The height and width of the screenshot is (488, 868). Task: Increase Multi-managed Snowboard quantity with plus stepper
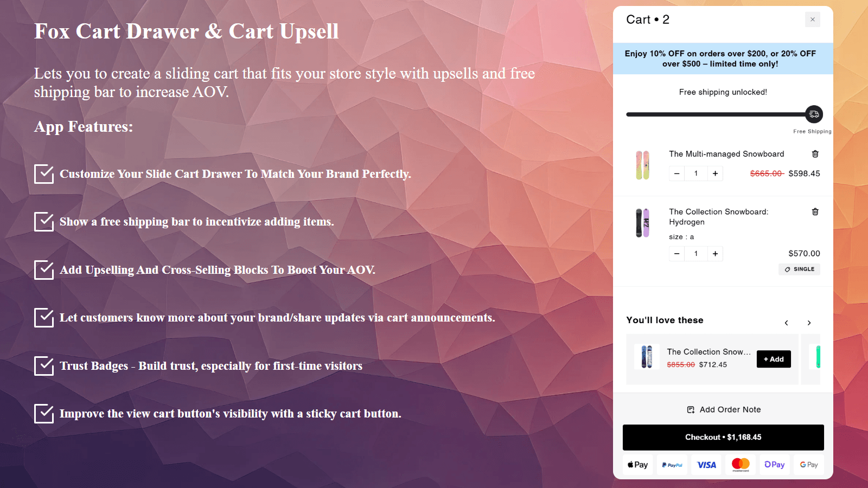[x=715, y=173]
